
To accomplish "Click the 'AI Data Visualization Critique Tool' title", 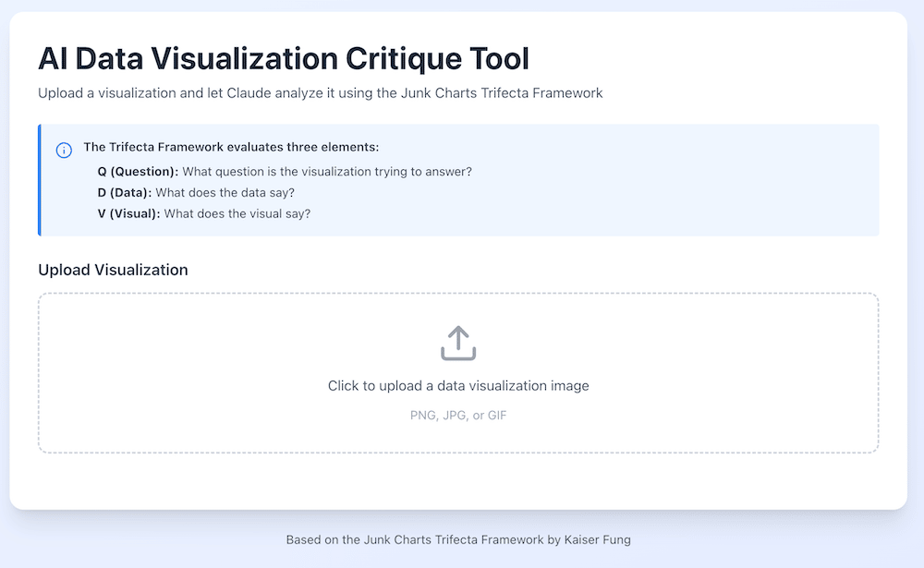I will click(x=284, y=59).
